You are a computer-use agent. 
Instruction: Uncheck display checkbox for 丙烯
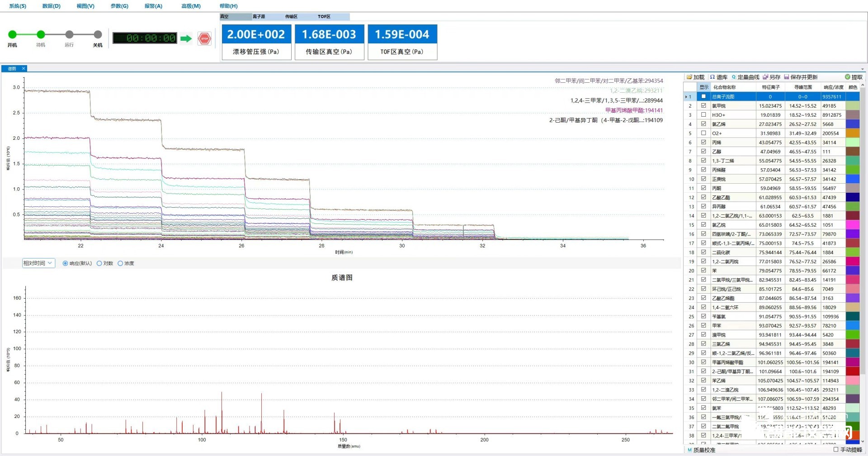pos(703,142)
